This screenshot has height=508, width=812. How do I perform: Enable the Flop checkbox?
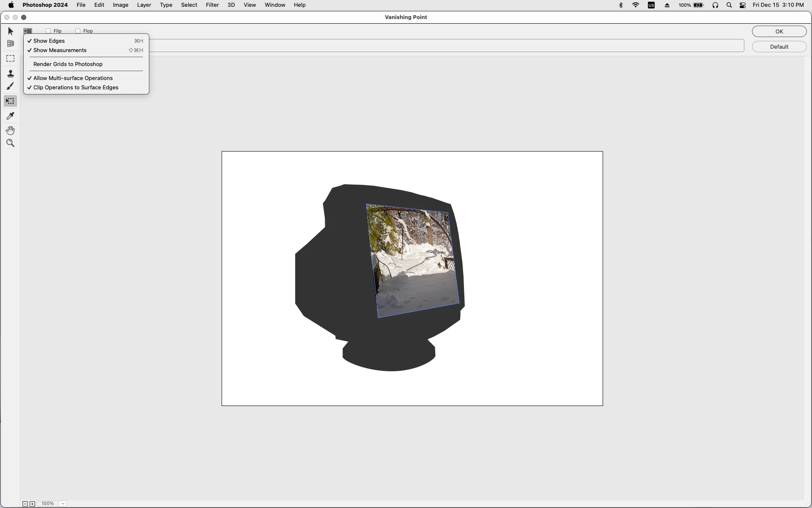[78, 31]
